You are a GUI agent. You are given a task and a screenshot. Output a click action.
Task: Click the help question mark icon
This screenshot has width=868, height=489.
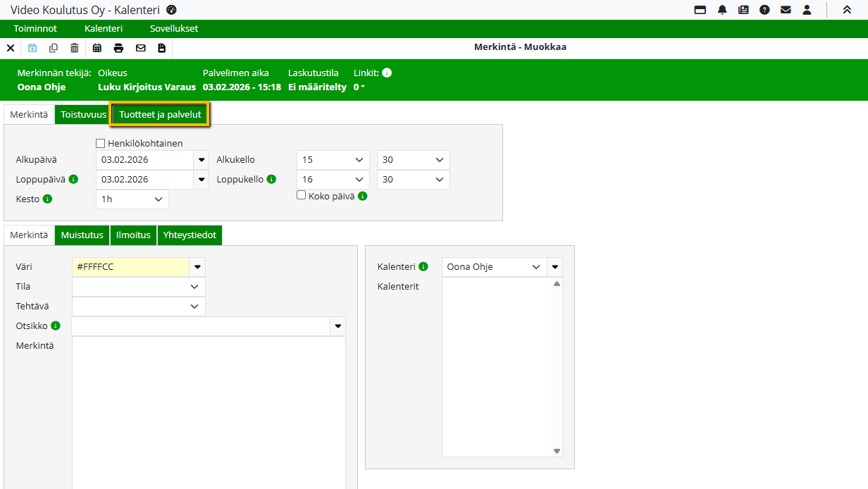point(764,10)
